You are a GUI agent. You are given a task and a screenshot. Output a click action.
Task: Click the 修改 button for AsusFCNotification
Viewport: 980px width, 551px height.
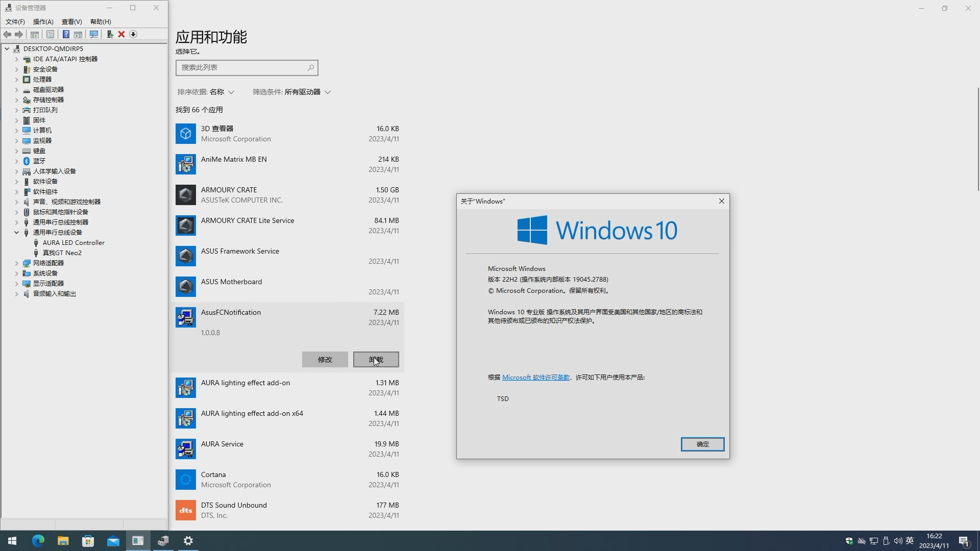coord(325,360)
